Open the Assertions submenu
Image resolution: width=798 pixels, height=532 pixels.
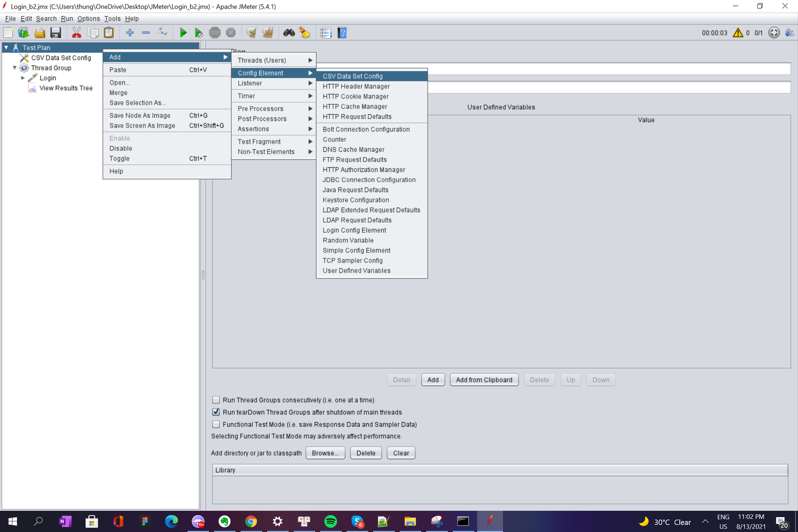pyautogui.click(x=274, y=129)
